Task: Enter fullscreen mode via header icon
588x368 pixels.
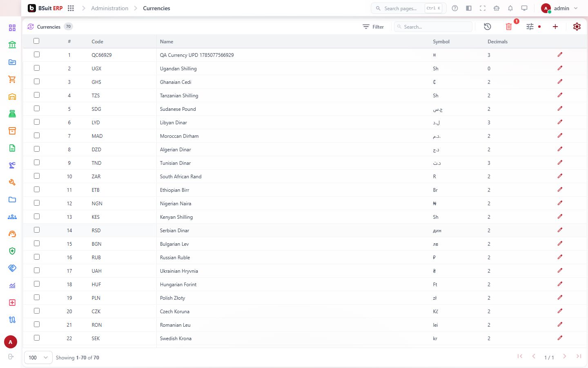Action: [x=483, y=8]
